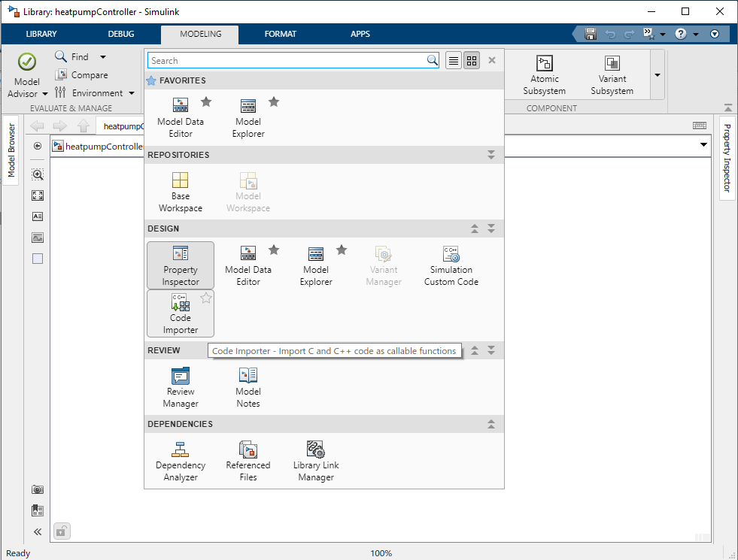Open the Help dropdown arrow
Screen dimensions: 738x560
click(x=696, y=34)
